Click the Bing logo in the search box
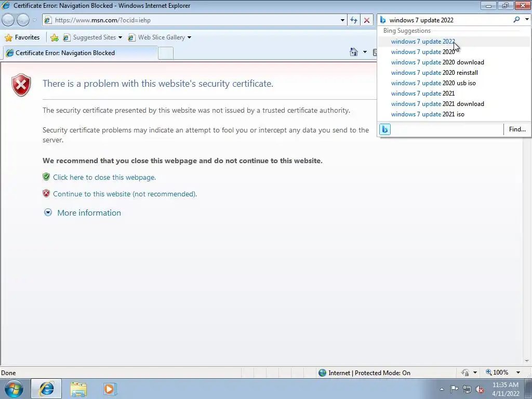 click(383, 20)
